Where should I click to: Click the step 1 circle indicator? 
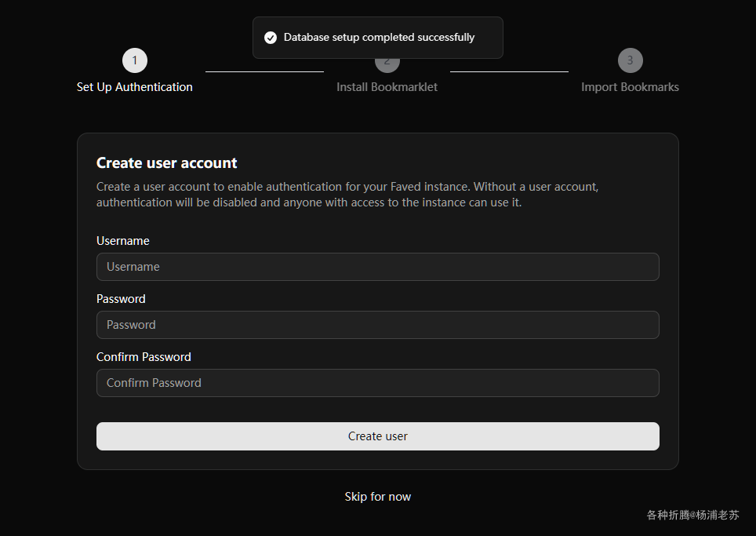click(135, 60)
